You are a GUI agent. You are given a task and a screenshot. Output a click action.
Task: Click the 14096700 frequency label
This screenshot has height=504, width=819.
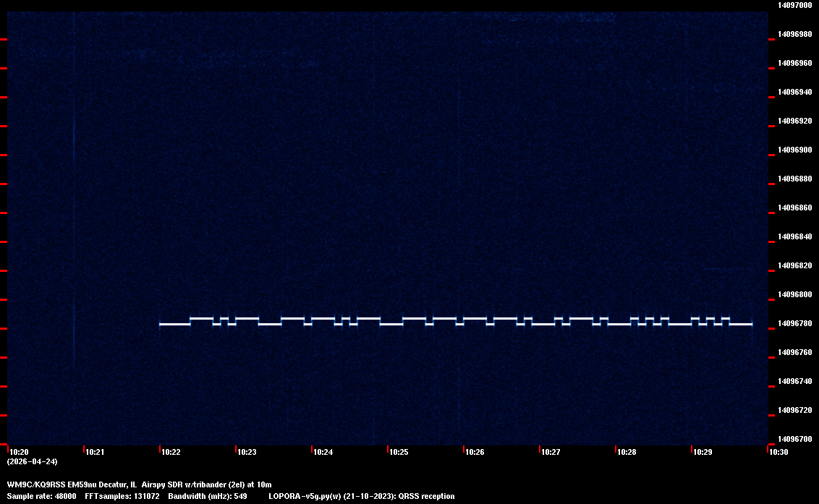pyautogui.click(x=795, y=439)
